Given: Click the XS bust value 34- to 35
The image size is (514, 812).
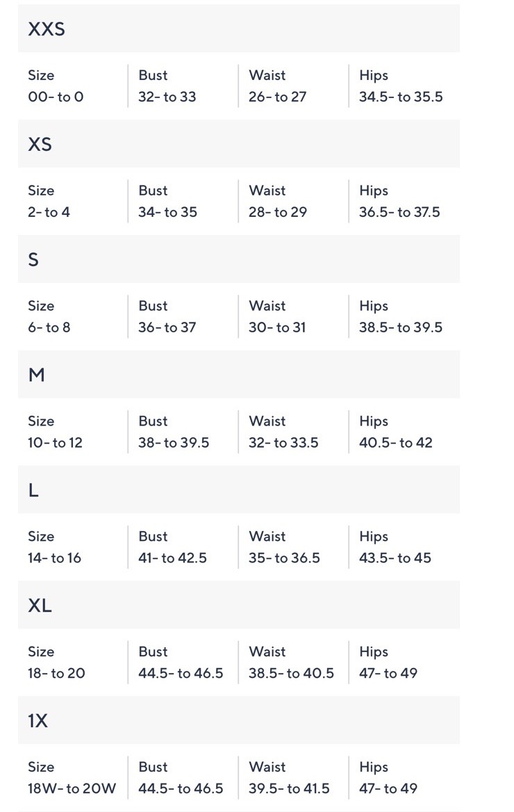Looking at the screenshot, I should pos(167,212).
